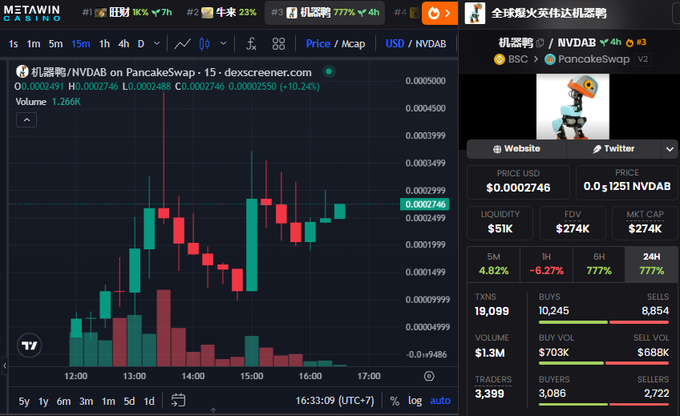The width and height of the screenshot is (680, 416).
Task: Click the robot duck token image
Action: click(572, 107)
